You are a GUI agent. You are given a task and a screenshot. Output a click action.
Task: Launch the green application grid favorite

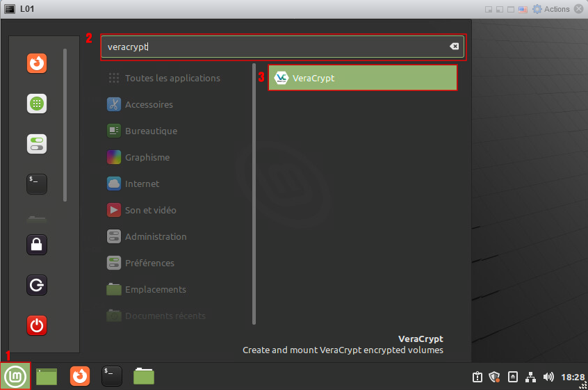[37, 104]
